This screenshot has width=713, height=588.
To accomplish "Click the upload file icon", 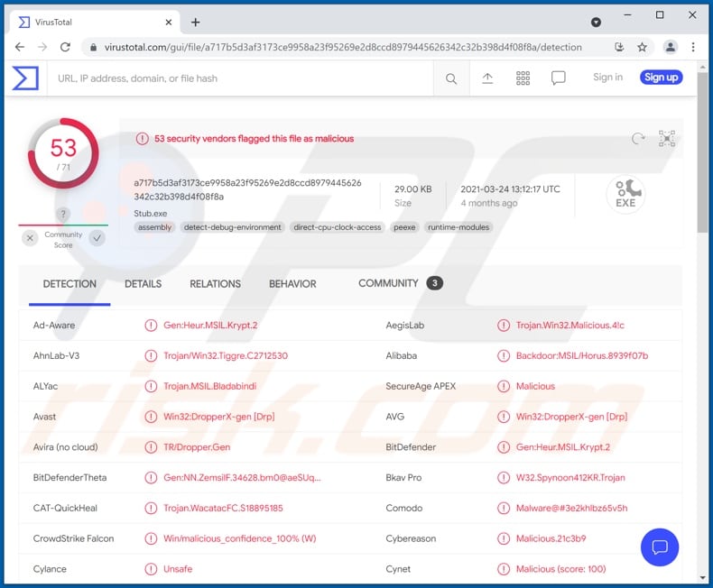I will 487,78.
